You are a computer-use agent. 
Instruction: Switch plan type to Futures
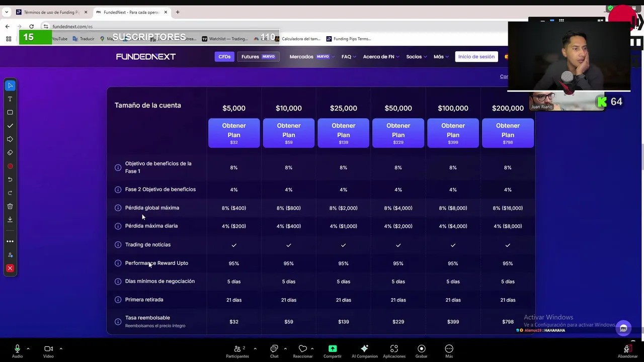pyautogui.click(x=258, y=57)
